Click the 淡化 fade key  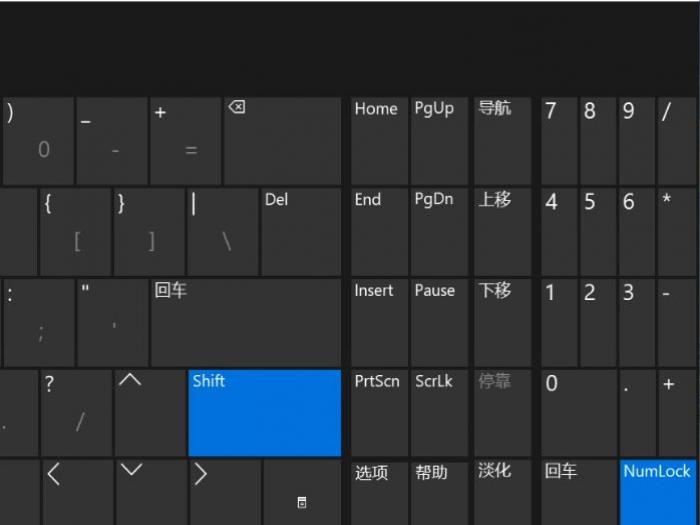pos(501,490)
